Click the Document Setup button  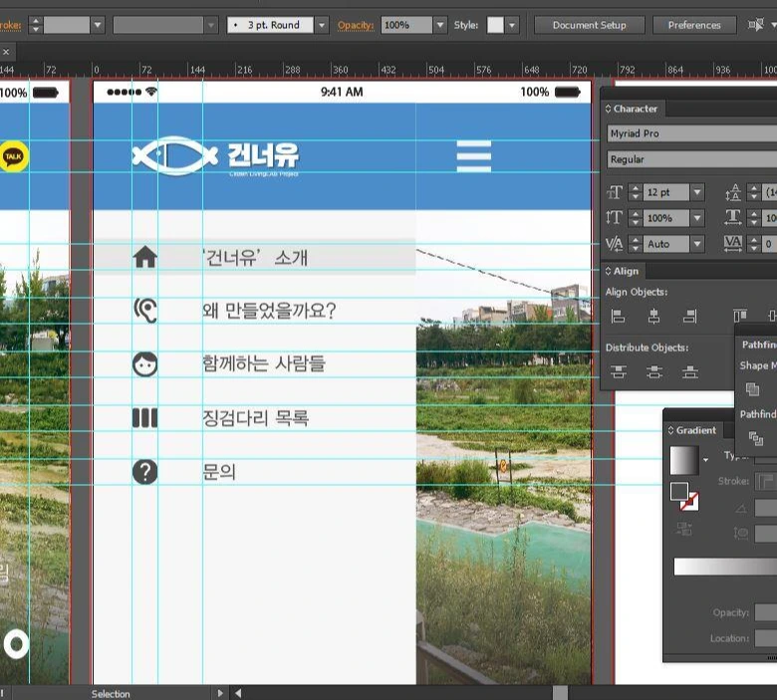tap(589, 25)
